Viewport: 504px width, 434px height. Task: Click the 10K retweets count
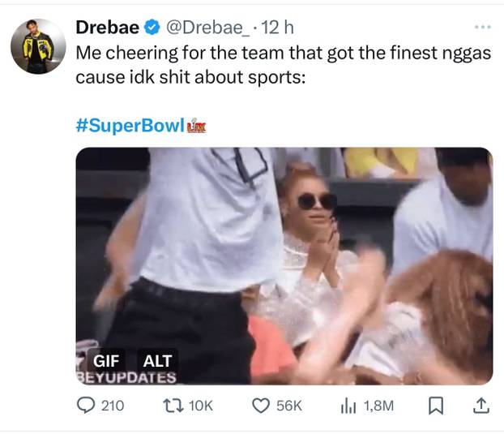tap(201, 406)
